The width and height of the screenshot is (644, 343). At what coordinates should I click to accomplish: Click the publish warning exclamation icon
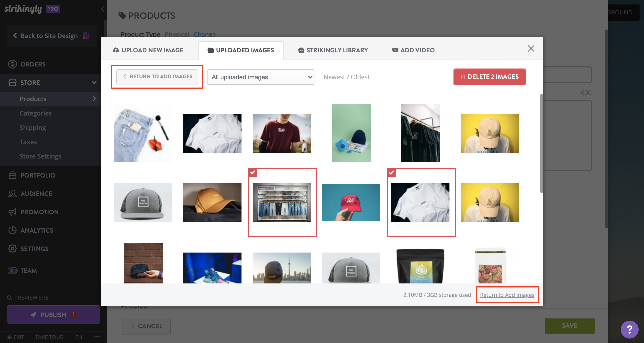(x=74, y=314)
